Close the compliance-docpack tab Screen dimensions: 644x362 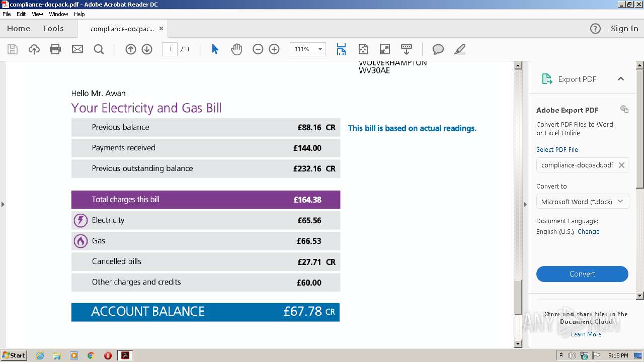(161, 29)
